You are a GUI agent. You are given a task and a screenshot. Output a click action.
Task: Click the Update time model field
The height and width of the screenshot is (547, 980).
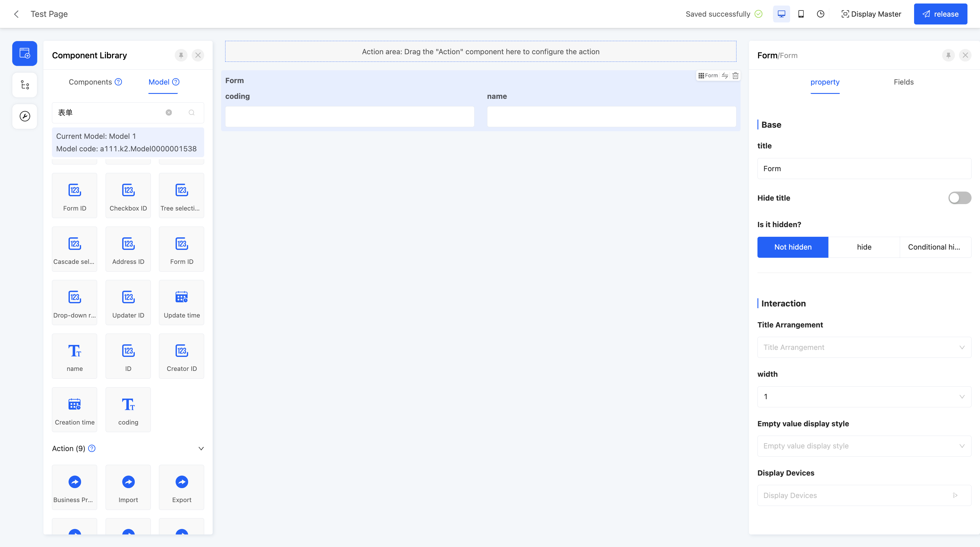pyautogui.click(x=181, y=303)
